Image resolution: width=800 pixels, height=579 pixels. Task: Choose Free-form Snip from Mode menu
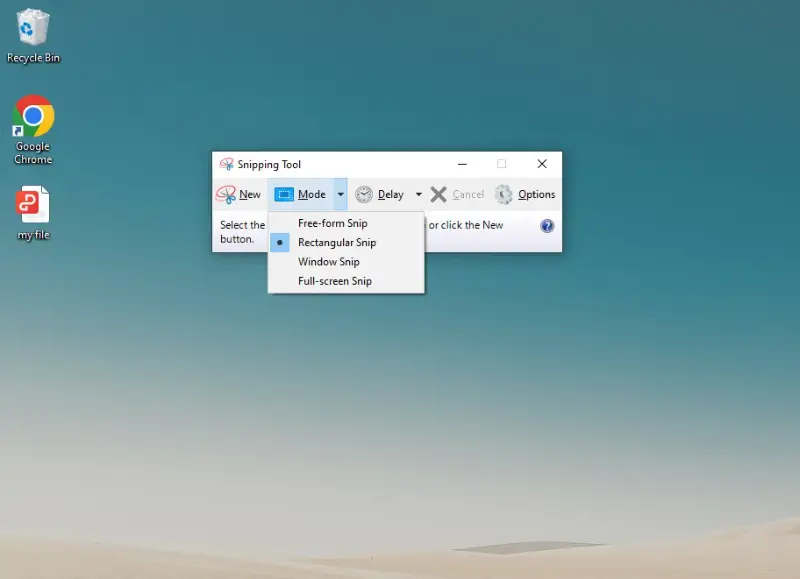tap(333, 224)
